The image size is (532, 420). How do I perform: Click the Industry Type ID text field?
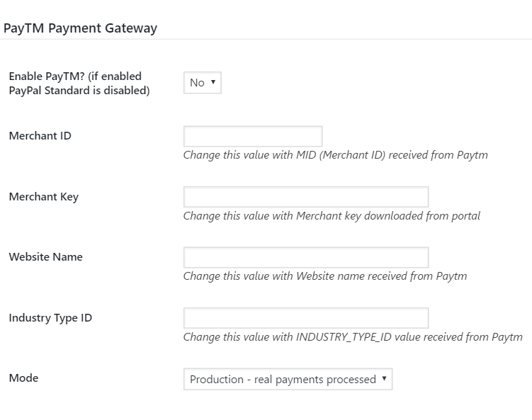[306, 318]
